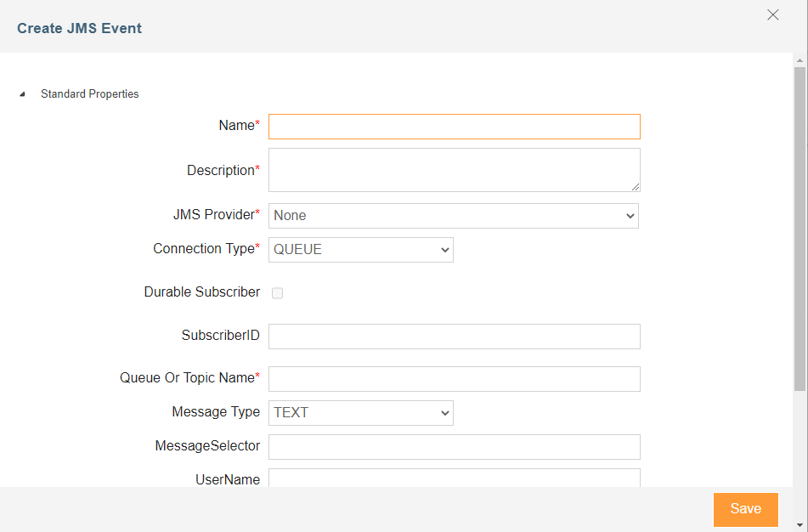The width and height of the screenshot is (808, 532).
Task: Click the scrollbar down arrow
Action: (800, 524)
